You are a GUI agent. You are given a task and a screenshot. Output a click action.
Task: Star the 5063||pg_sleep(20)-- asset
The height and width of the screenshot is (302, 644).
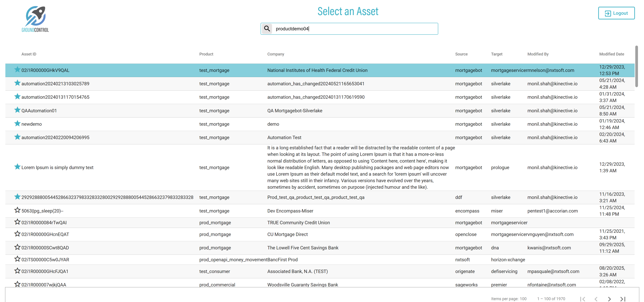pyautogui.click(x=17, y=210)
